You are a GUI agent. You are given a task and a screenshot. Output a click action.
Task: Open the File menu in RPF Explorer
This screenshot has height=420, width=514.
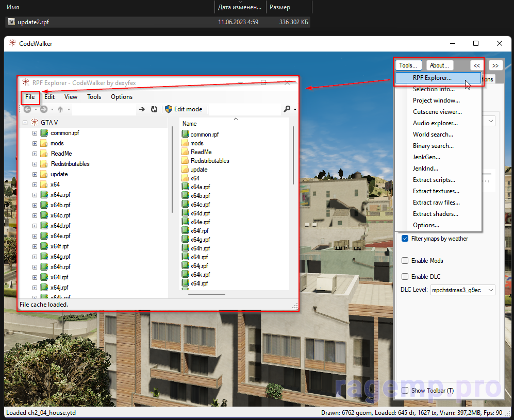pyautogui.click(x=30, y=97)
